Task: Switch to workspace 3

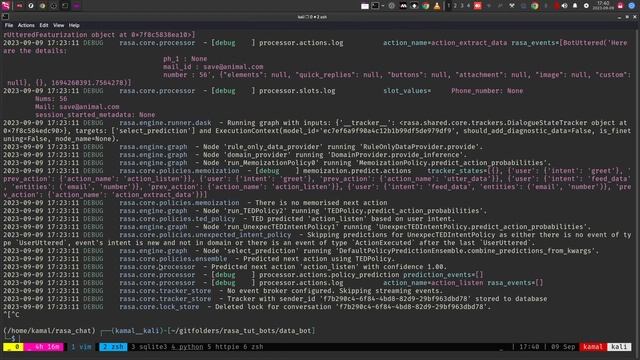Action: pyautogui.click(x=462, y=6)
